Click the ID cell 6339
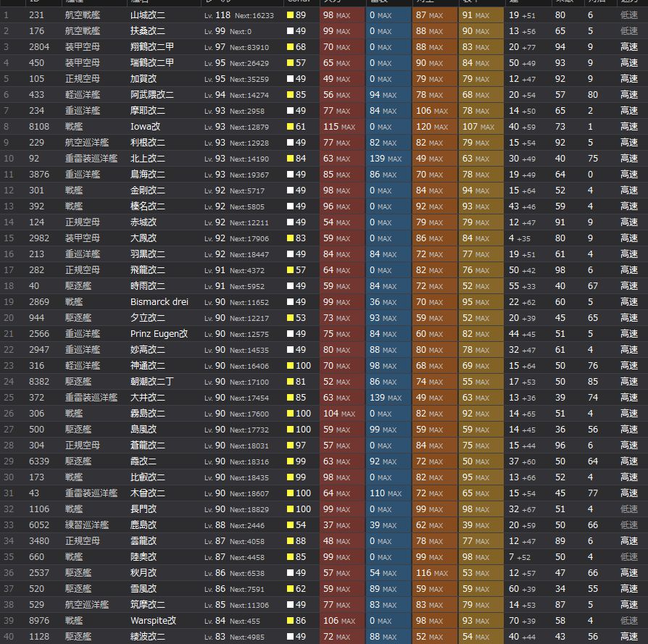Screen dimensions: 648x644 point(39,461)
